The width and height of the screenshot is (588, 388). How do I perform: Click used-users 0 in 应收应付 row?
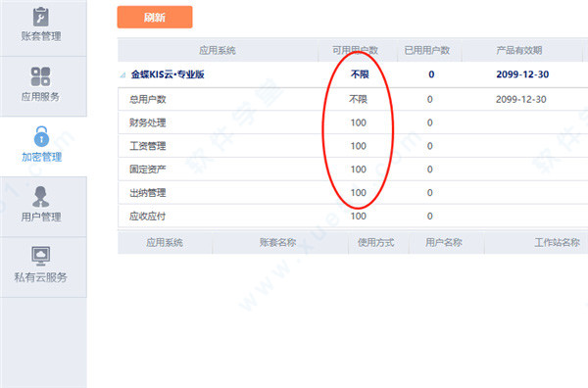tap(430, 216)
